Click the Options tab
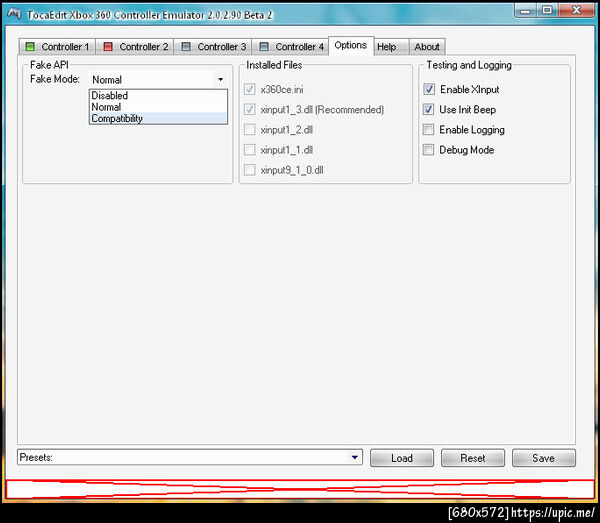This screenshot has height=523, width=600. [351, 46]
